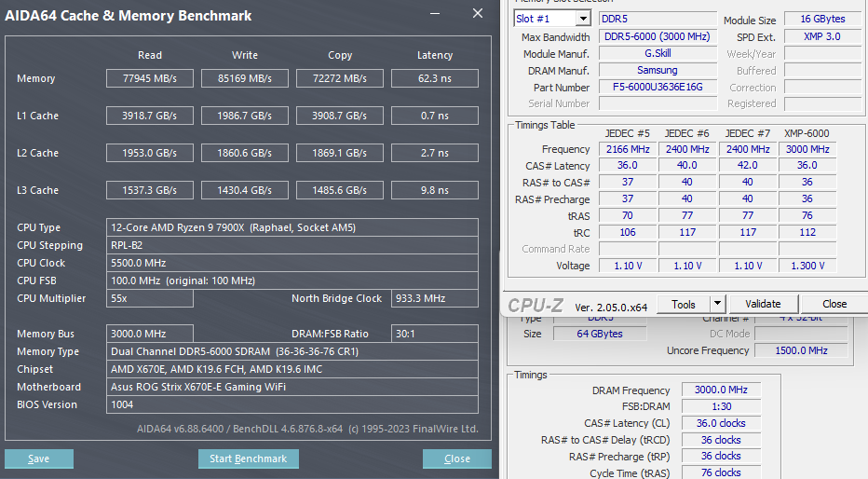Click CPU Clock value 5500.0 MHz
868x479 pixels.
[292, 263]
